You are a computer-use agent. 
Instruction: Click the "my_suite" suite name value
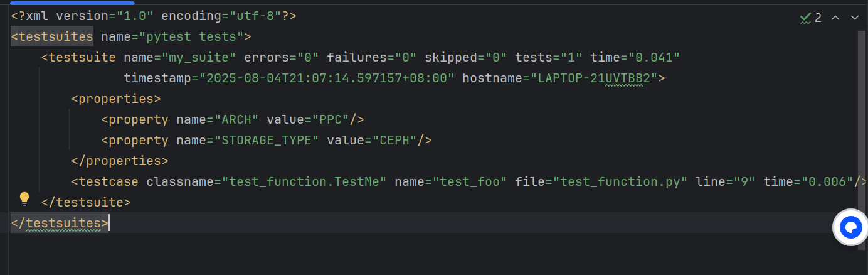[198, 58]
